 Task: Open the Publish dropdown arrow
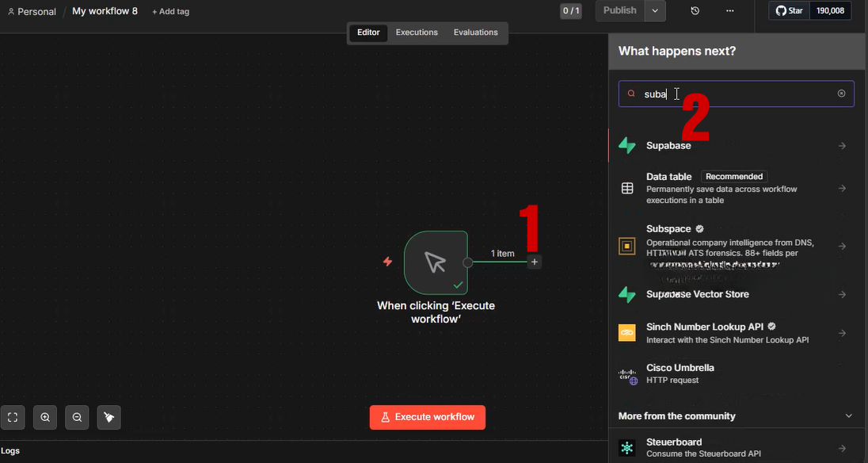tap(655, 11)
